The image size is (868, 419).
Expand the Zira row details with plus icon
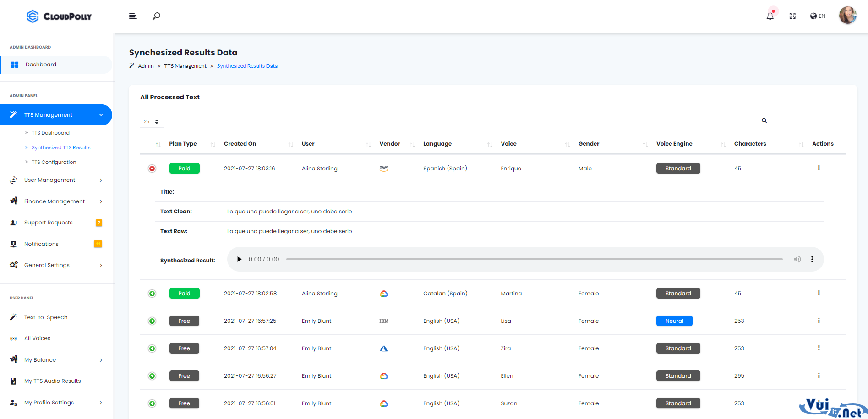(152, 348)
